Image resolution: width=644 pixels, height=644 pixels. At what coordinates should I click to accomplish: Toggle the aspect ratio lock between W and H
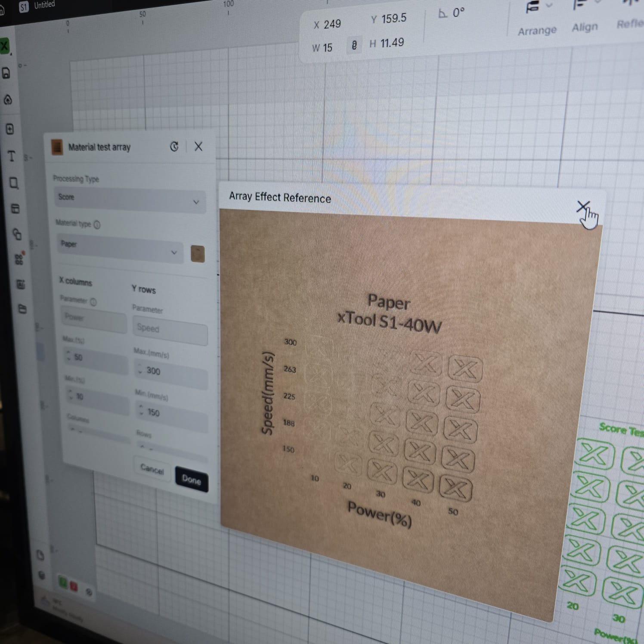pyautogui.click(x=354, y=45)
